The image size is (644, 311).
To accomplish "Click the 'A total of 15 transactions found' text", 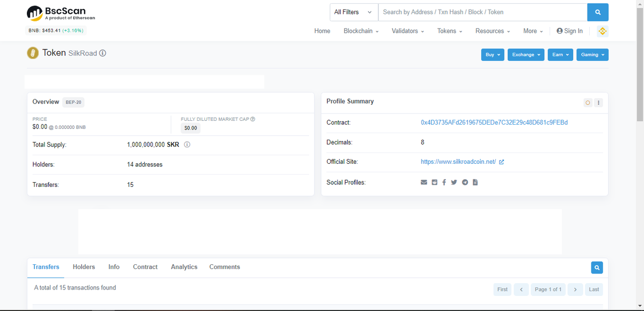I will pos(75,288).
